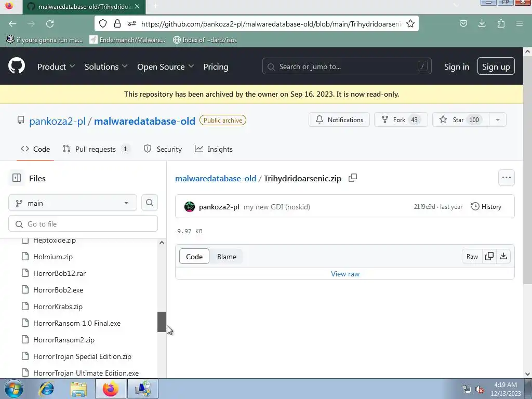Copy file path icon next to Trihydridoarsenic.zip
Screen dimensions: 532x399
click(353, 178)
